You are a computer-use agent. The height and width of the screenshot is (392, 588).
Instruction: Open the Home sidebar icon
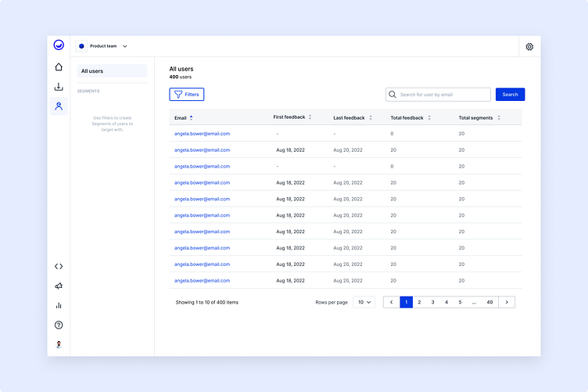(x=59, y=67)
